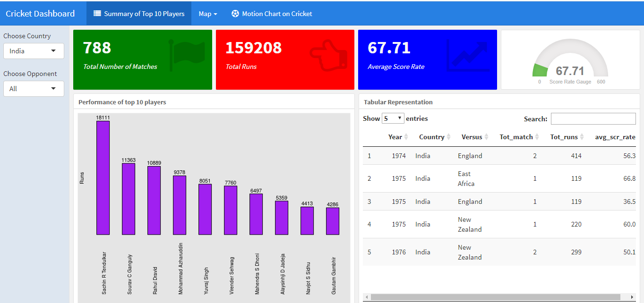Click Virender Sehwag's bar
Image resolution: width=644 pixels, height=303 pixels.
[231, 210]
